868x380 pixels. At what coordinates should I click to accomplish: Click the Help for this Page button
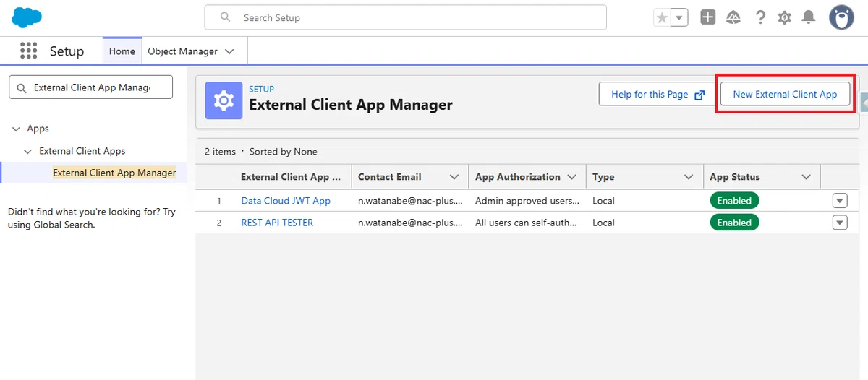point(658,94)
